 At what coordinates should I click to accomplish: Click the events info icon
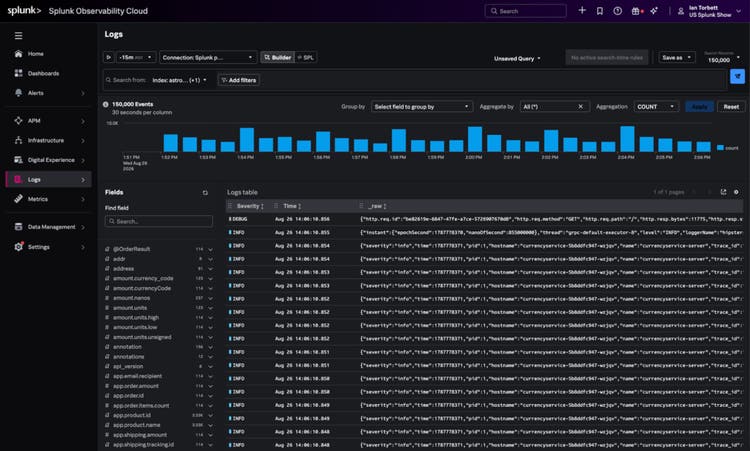[x=106, y=104]
